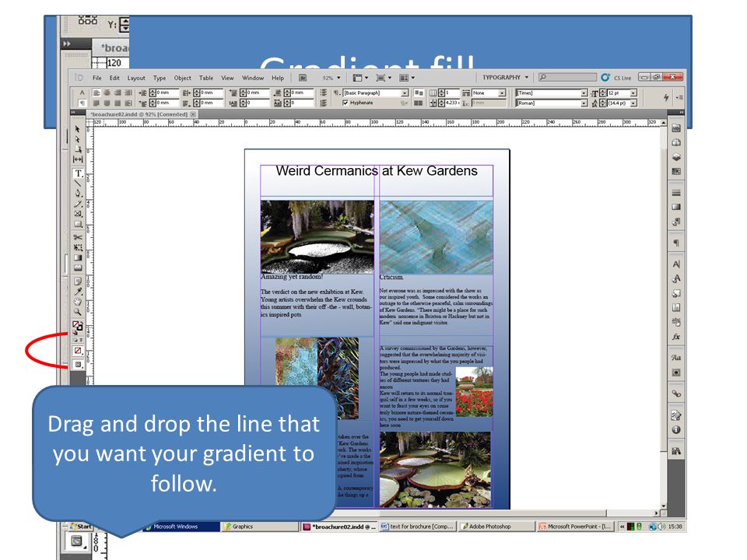Open the Object menu

coord(182,78)
